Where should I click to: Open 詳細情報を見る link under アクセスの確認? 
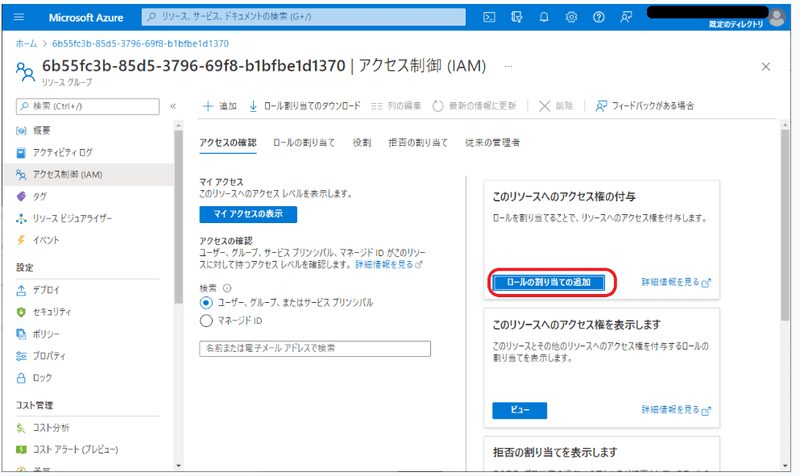coord(389,265)
